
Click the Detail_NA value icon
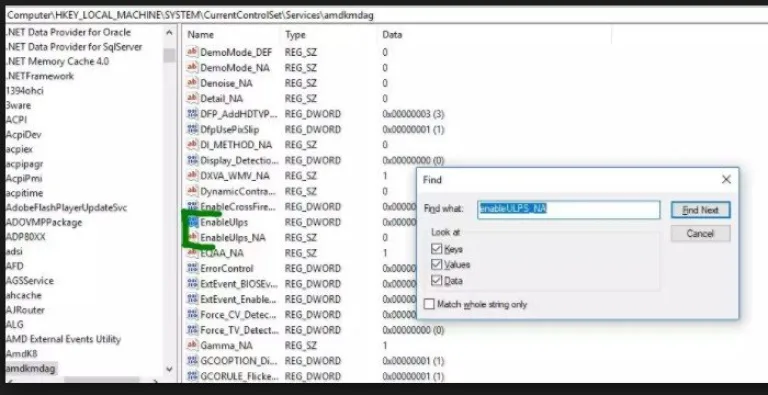click(192, 99)
